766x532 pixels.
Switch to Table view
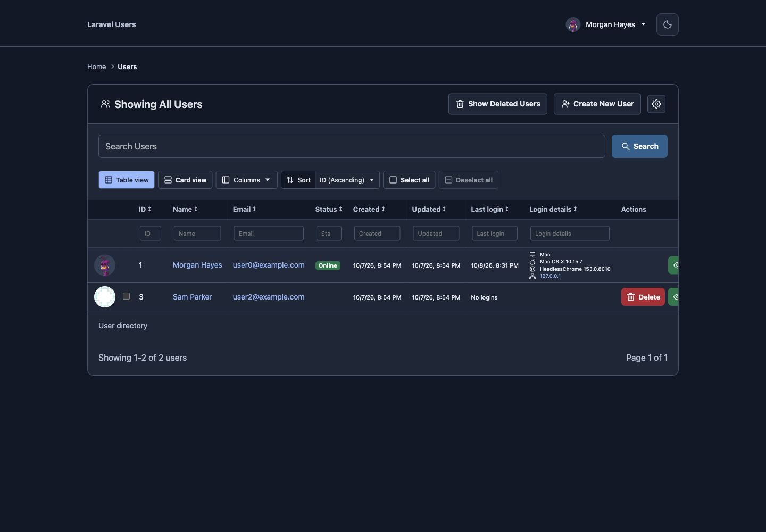127,180
